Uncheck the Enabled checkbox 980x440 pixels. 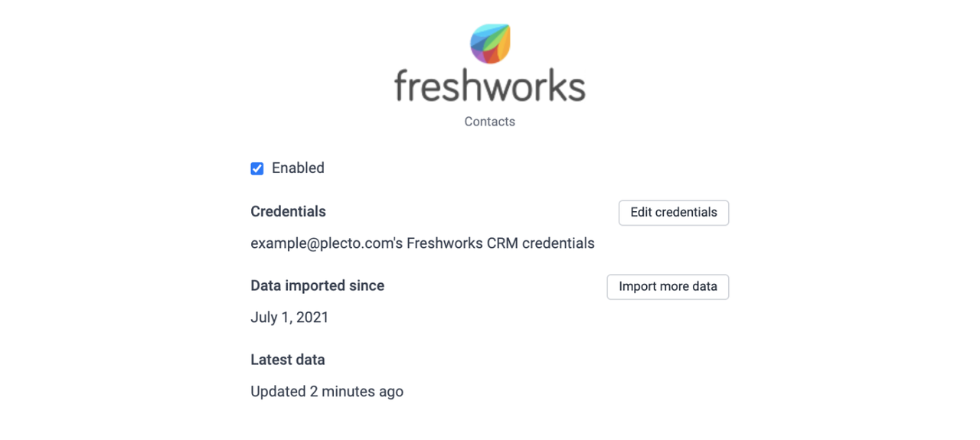(257, 168)
